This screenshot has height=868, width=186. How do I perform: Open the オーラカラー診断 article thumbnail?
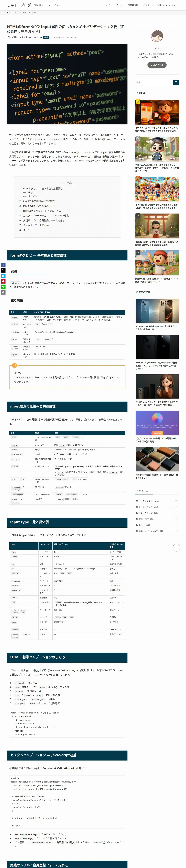click(157, 423)
